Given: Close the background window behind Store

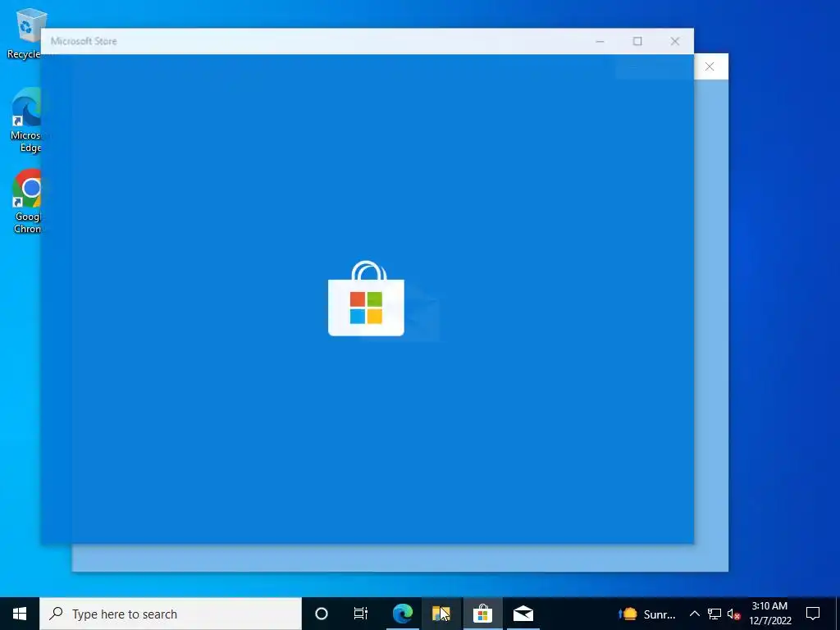Looking at the screenshot, I should click(x=710, y=66).
